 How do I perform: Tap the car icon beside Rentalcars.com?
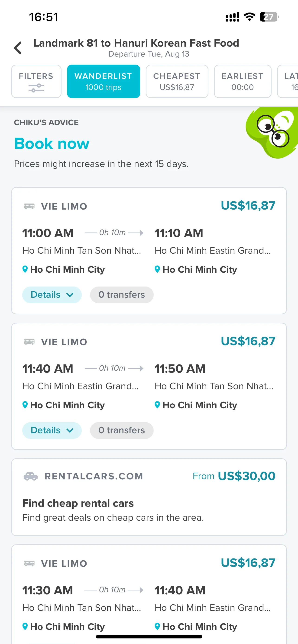pos(31,476)
